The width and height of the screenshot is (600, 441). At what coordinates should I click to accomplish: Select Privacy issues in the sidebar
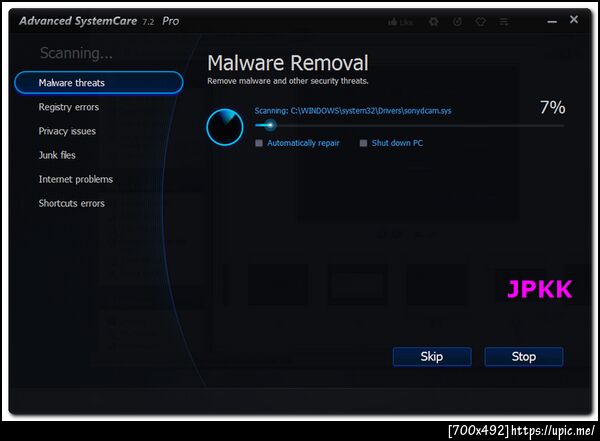[67, 131]
